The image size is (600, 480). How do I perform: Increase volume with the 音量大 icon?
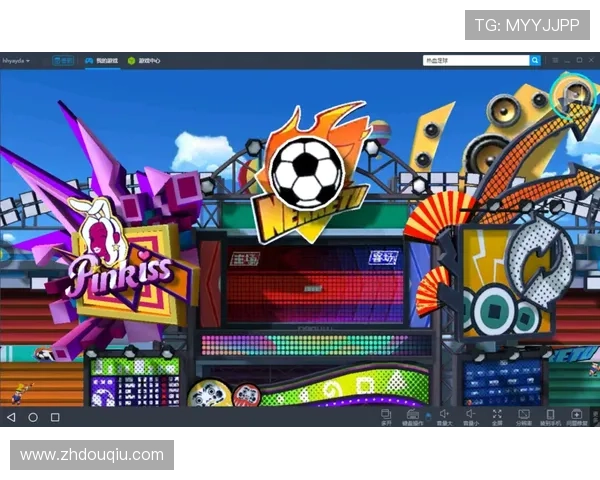coord(444,415)
